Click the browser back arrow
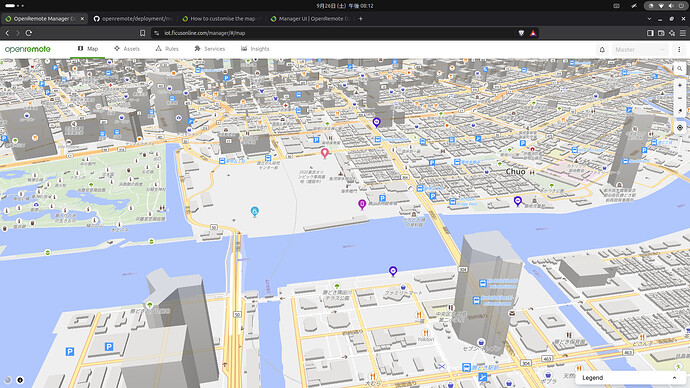The height and width of the screenshot is (388, 690). pyautogui.click(x=7, y=33)
